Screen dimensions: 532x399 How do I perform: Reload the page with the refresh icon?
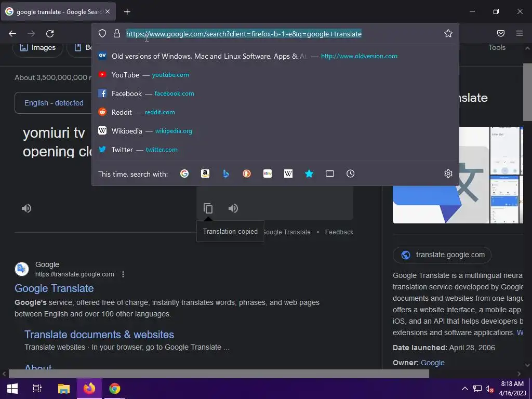50,34
